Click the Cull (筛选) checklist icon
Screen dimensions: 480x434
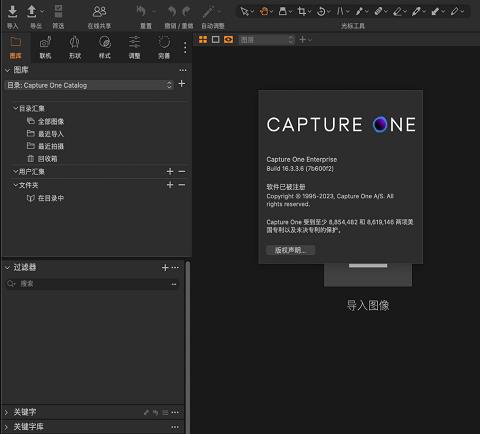[58, 11]
